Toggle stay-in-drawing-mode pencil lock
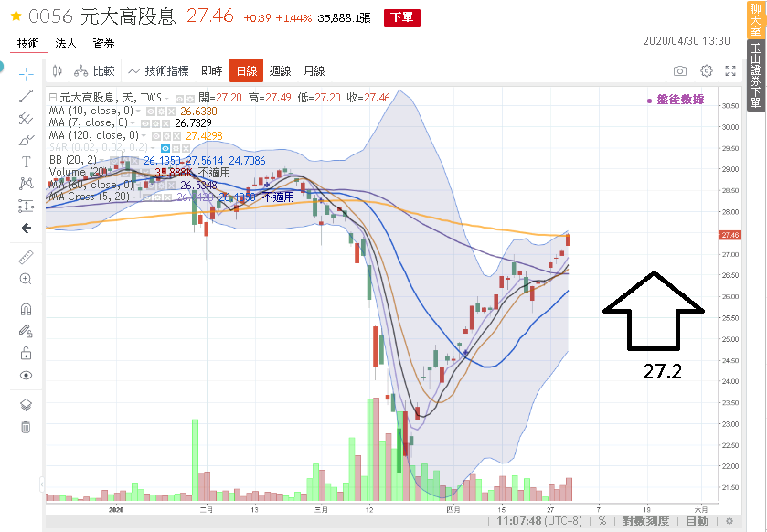Viewport: 767px width, 532px height. point(26,331)
